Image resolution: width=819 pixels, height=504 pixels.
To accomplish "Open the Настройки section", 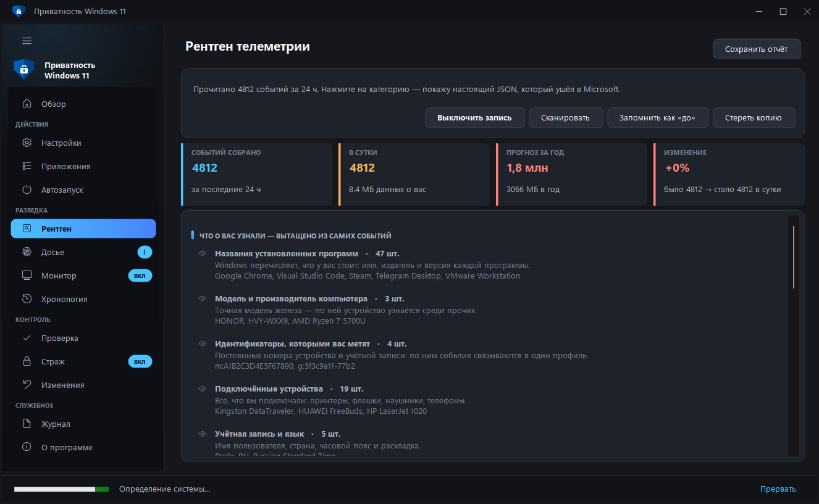I will pyautogui.click(x=83, y=143).
